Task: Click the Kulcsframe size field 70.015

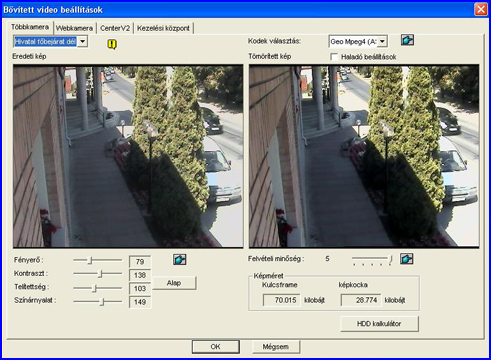Action: pos(281,300)
